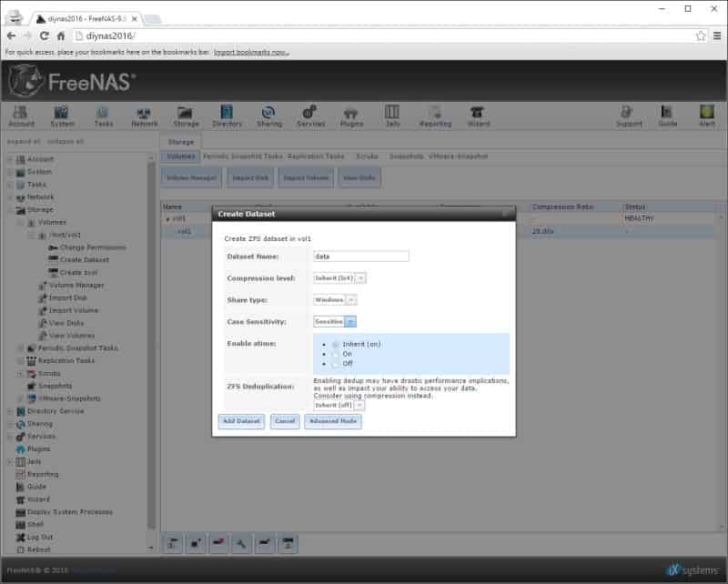728x584 pixels.
Task: Open the Guide toolbar icon
Action: (667, 116)
